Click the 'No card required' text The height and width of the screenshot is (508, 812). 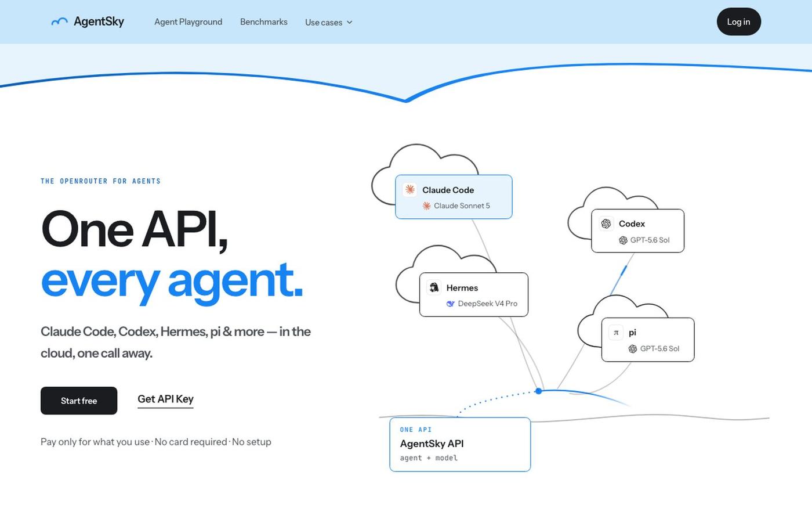(x=191, y=442)
